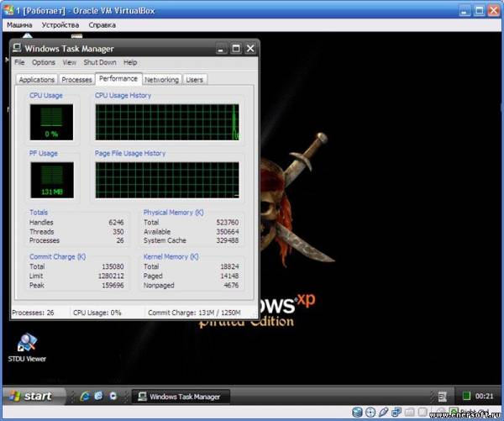Screen dimensions: 504x421
Task: Click the green CPU meter tray icon
Action: (x=466, y=397)
